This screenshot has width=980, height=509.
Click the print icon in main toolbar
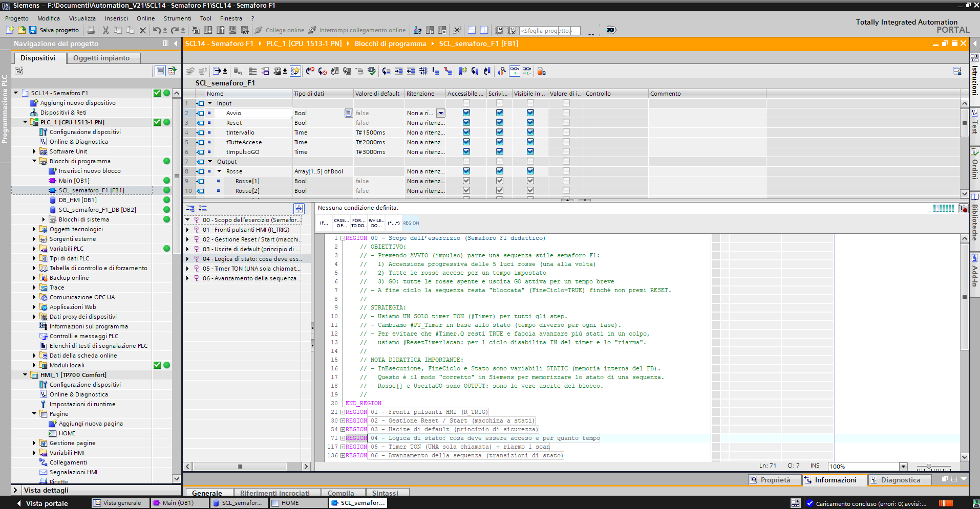click(91, 30)
